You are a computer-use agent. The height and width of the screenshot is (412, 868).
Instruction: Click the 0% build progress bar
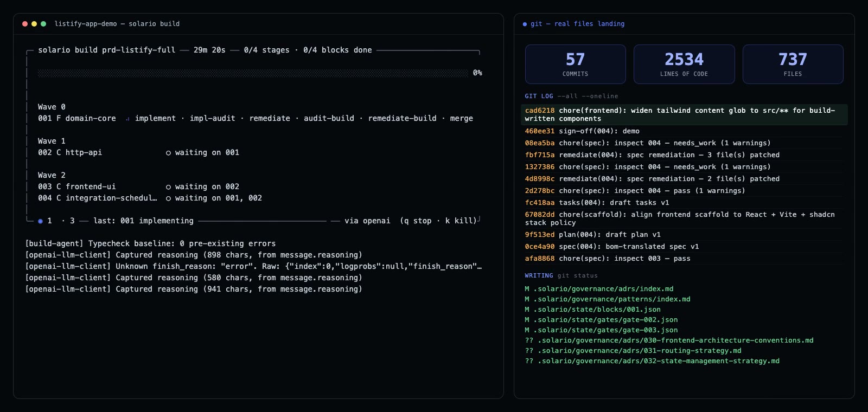click(253, 73)
